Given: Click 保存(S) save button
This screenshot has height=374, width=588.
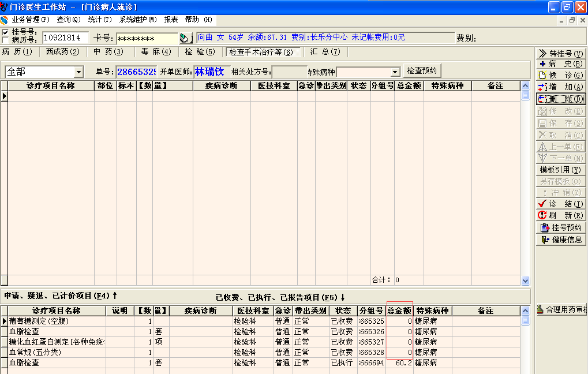Looking at the screenshot, I should pos(561,123).
